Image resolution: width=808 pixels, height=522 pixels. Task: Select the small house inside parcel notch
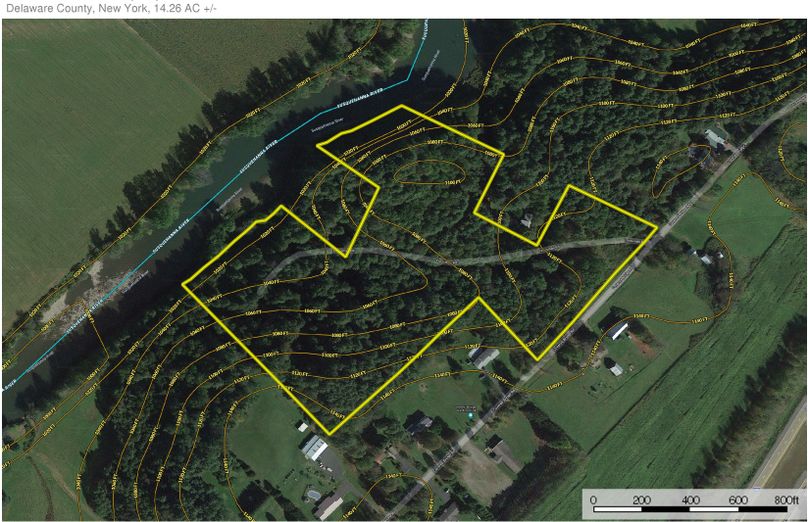pyautogui.click(x=527, y=221)
